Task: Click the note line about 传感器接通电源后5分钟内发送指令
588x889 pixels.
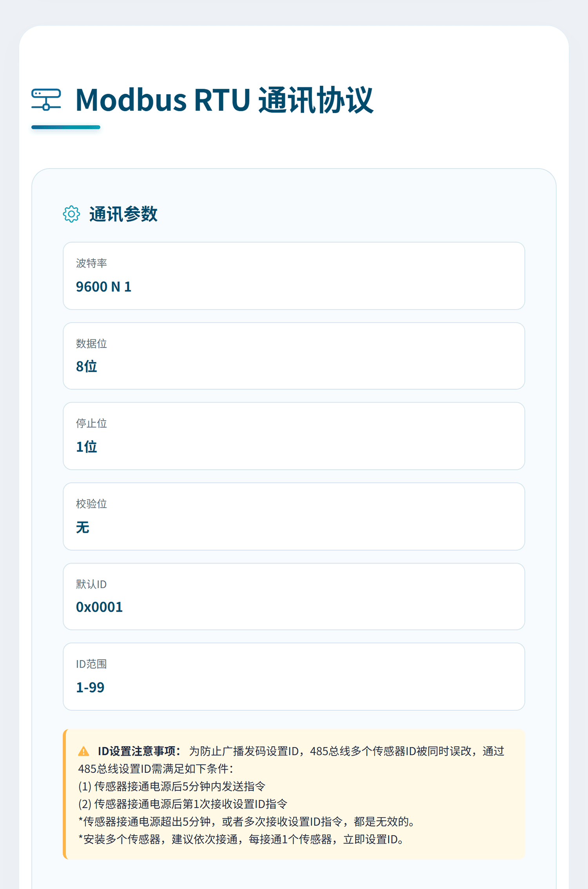Action: click(x=172, y=786)
